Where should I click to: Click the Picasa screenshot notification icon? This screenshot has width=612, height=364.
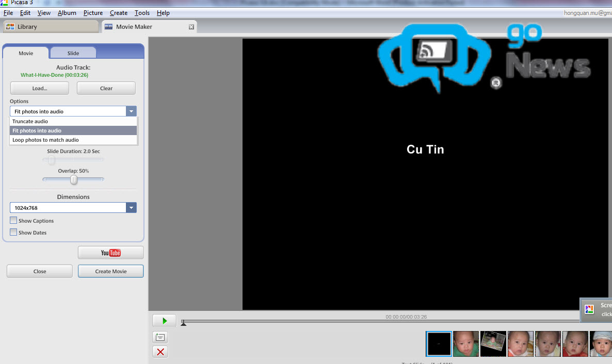[x=589, y=309]
